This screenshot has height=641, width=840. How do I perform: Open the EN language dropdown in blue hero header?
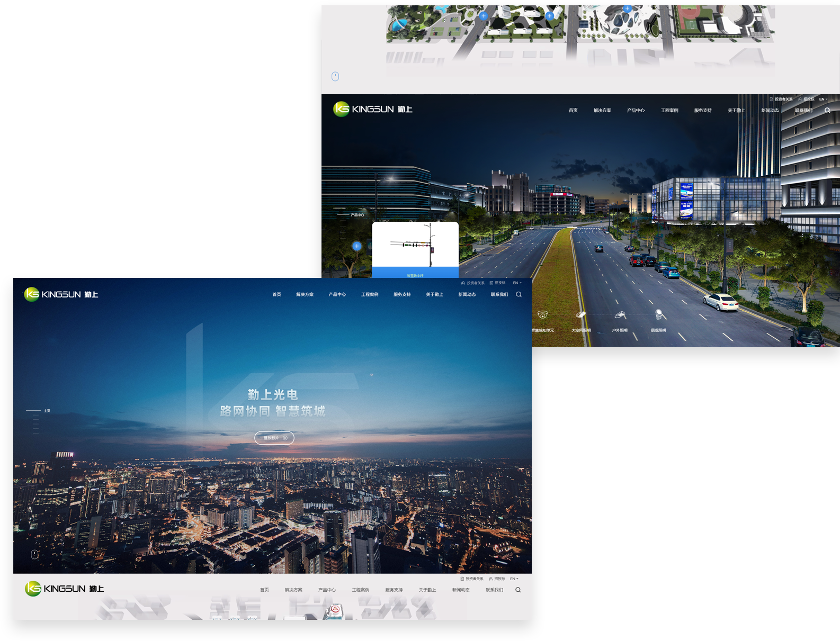517,283
